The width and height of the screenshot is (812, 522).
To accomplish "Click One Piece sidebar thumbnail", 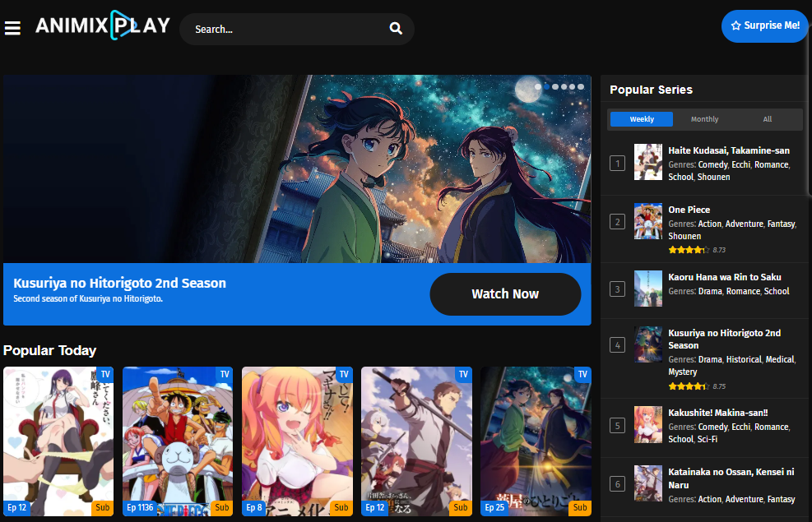I will (x=647, y=221).
